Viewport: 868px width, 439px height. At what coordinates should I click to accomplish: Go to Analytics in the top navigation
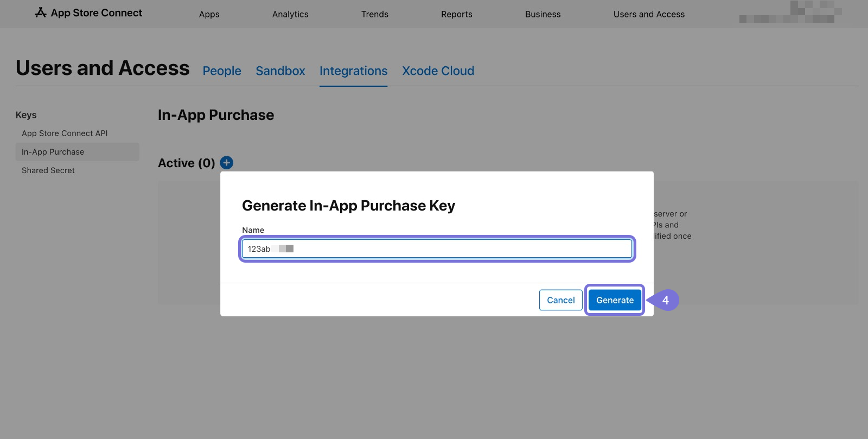(290, 14)
